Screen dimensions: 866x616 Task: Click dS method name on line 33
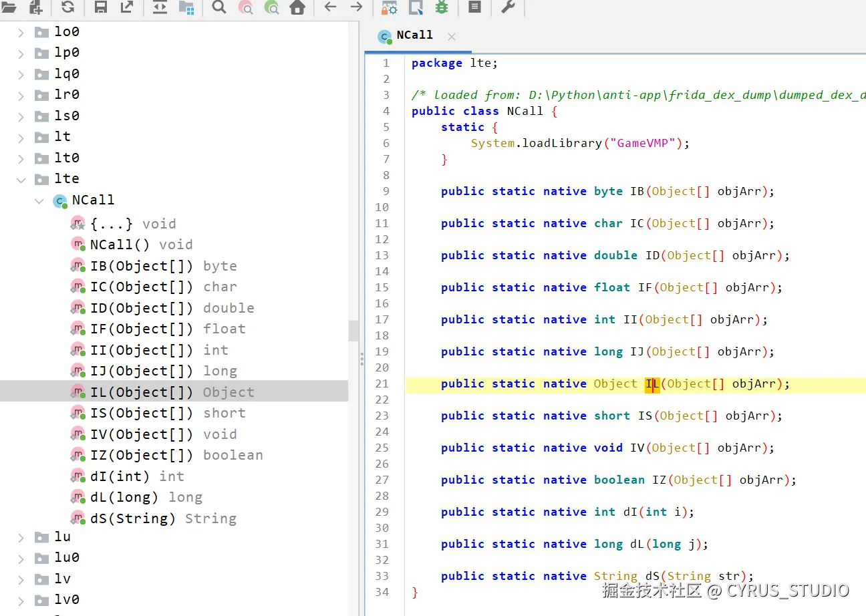tap(652, 576)
